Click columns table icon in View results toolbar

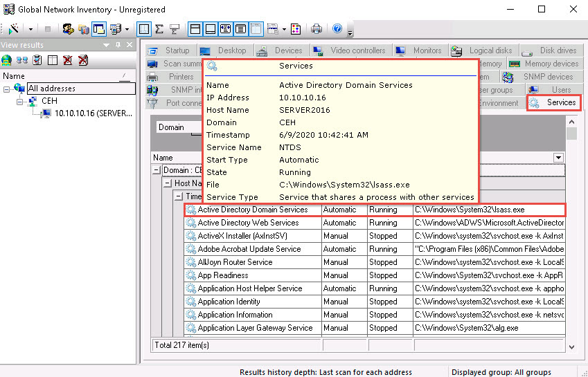coord(53,60)
